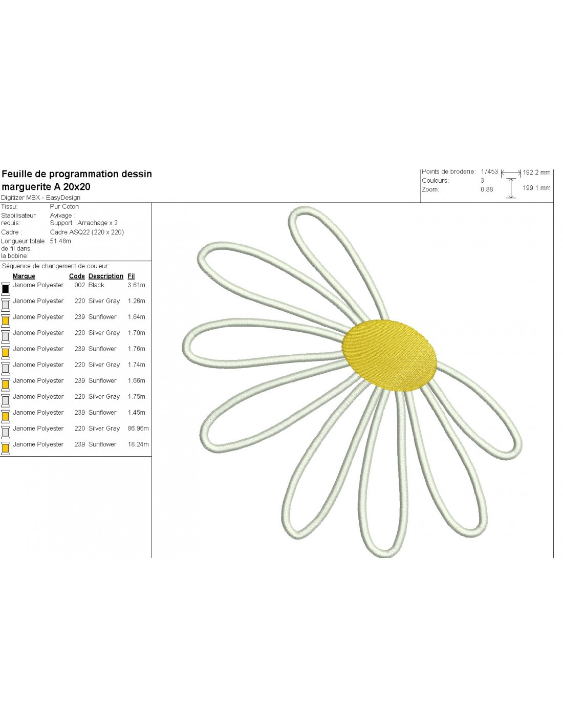Click the Zoom value 0.88
Image resolution: width=563 pixels, height=728 pixels.
coord(487,189)
